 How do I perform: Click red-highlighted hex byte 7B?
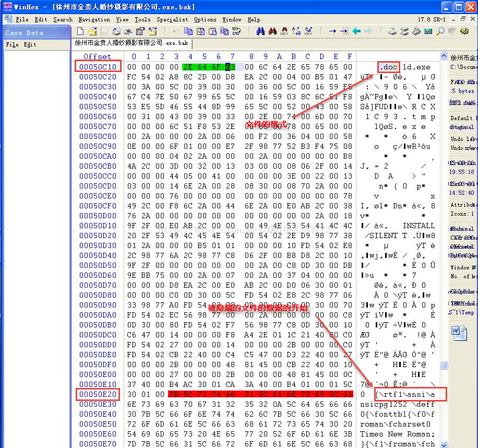pos(173,394)
